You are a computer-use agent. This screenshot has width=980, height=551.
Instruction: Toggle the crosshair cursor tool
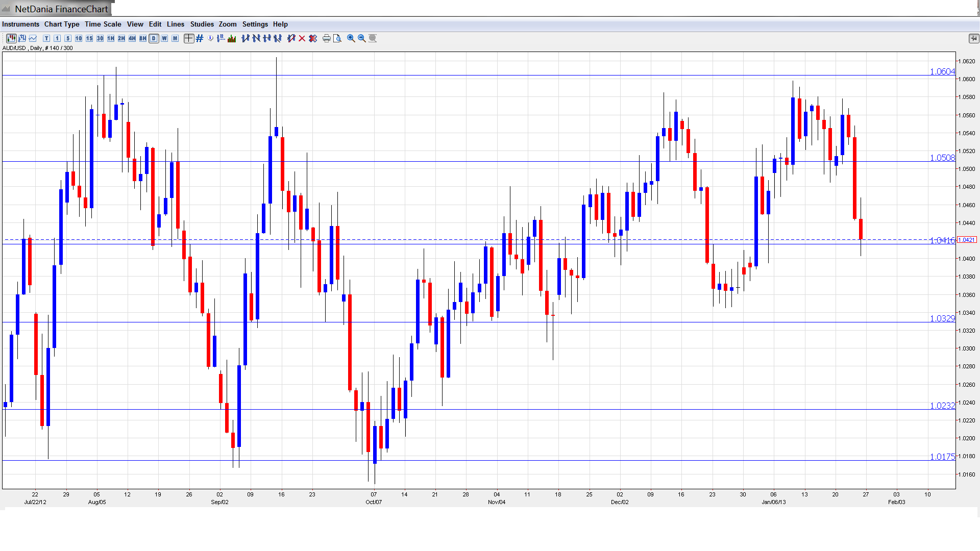[189, 38]
